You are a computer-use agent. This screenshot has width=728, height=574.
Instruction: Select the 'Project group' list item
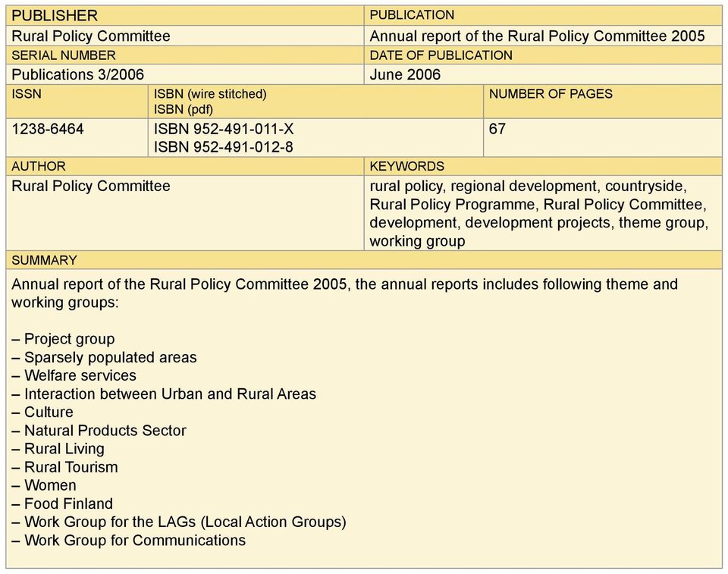click(63, 339)
